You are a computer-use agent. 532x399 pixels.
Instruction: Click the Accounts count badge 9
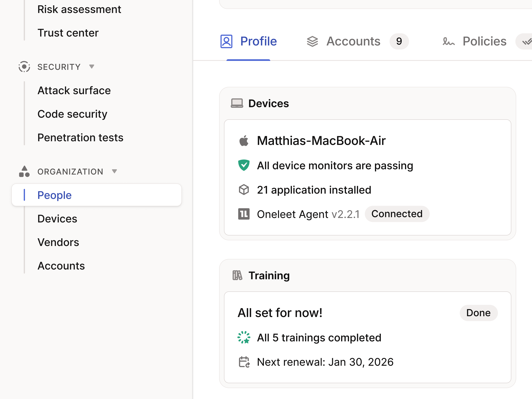[399, 41]
